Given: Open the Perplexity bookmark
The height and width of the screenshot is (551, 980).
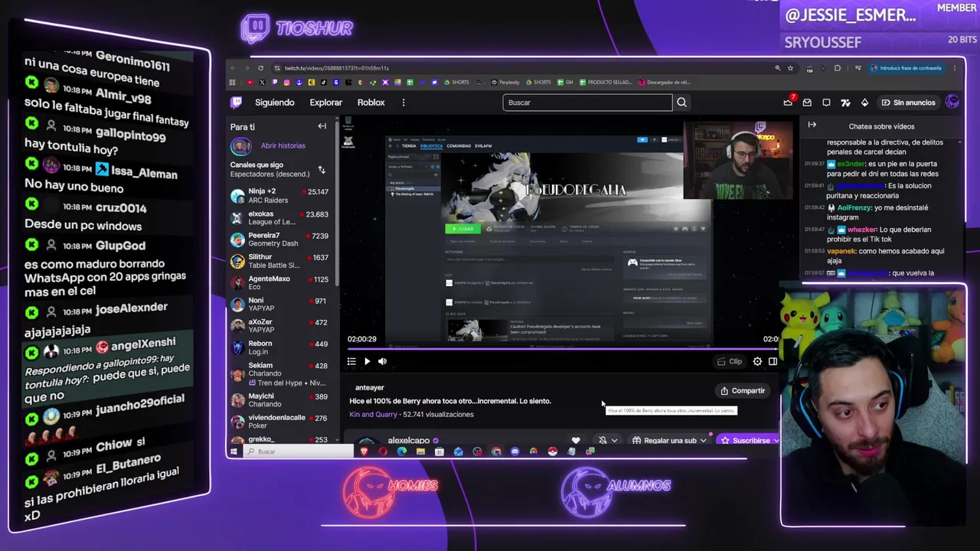Looking at the screenshot, I should click(x=506, y=82).
